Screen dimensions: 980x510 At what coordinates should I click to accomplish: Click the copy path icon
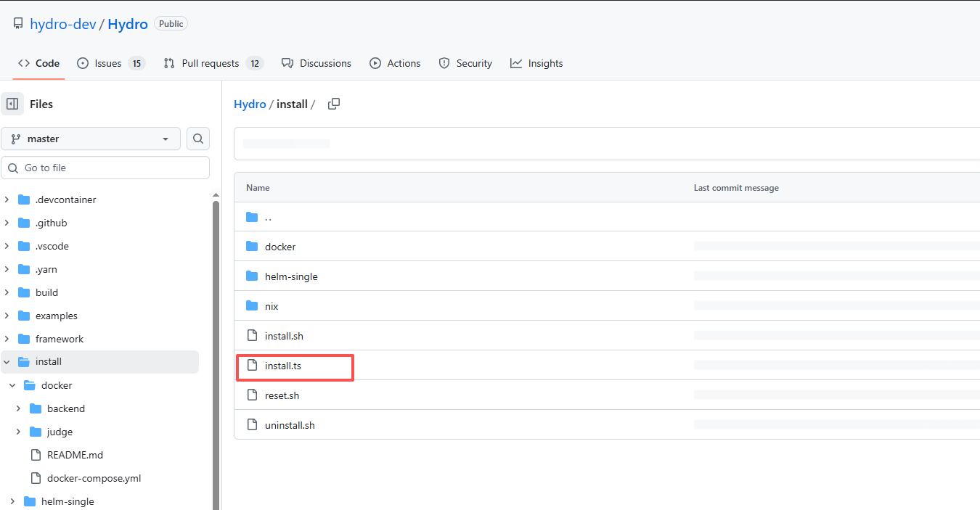pos(334,104)
